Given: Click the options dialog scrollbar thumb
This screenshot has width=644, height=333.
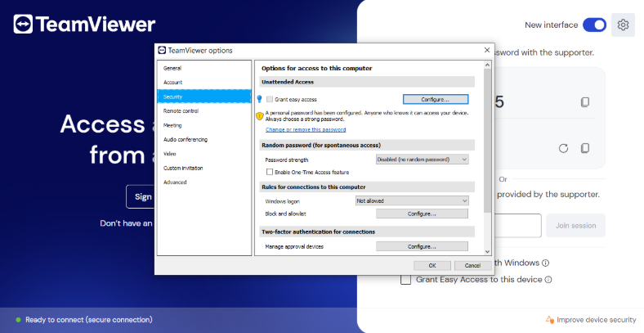Looking at the screenshot, I should point(488,141).
